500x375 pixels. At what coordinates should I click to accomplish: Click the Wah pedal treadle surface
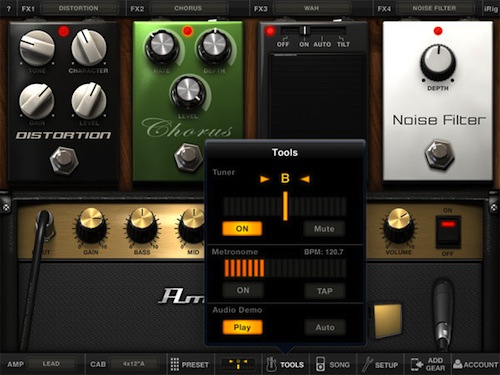(x=316, y=97)
